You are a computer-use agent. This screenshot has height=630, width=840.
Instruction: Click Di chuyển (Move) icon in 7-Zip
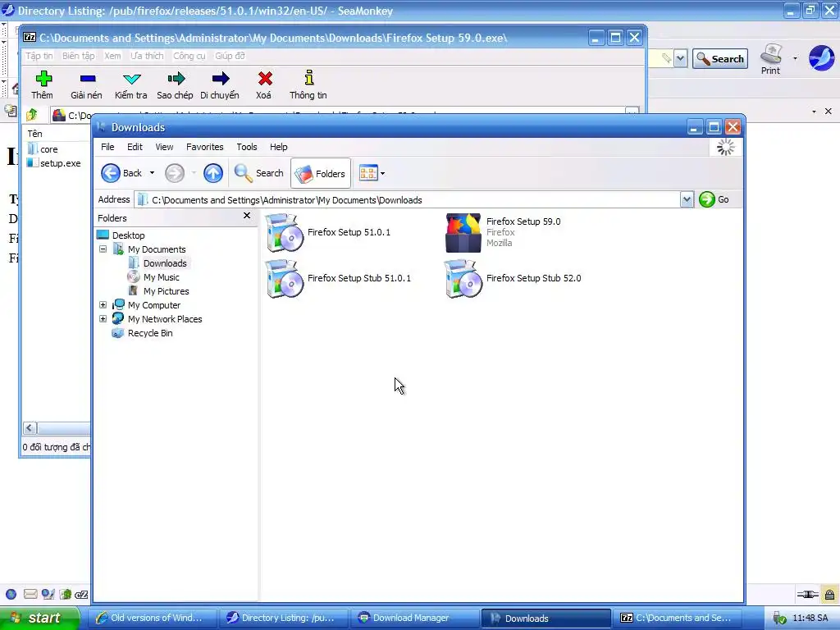[x=220, y=79]
